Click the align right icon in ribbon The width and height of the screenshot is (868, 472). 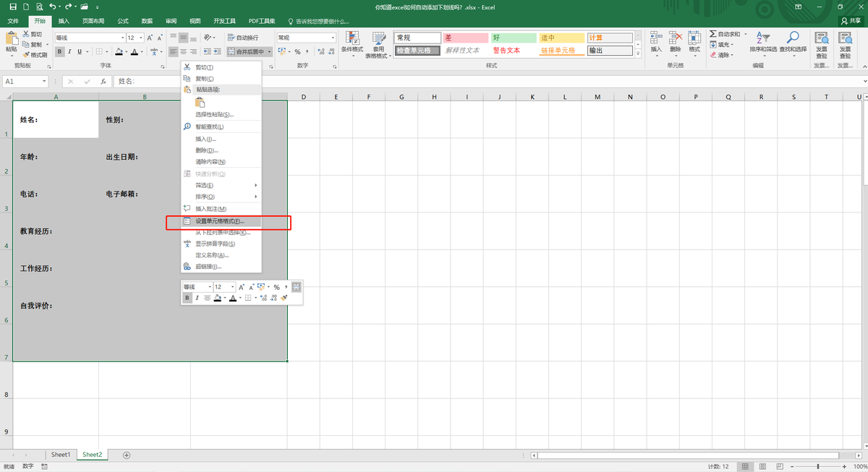click(x=193, y=51)
